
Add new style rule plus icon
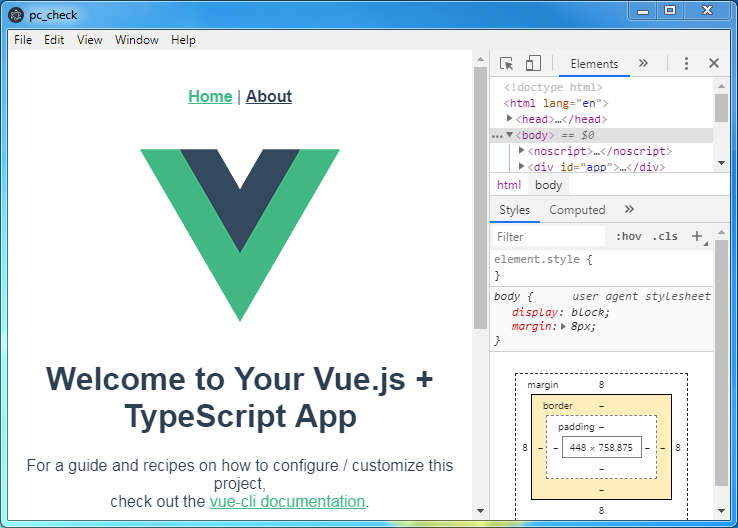click(x=697, y=237)
